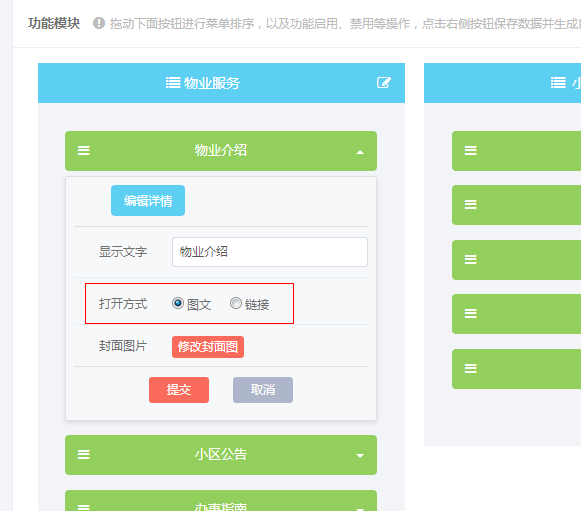This screenshot has width=581, height=511.
Task: Select the 图文 radio option
Action: [178, 303]
